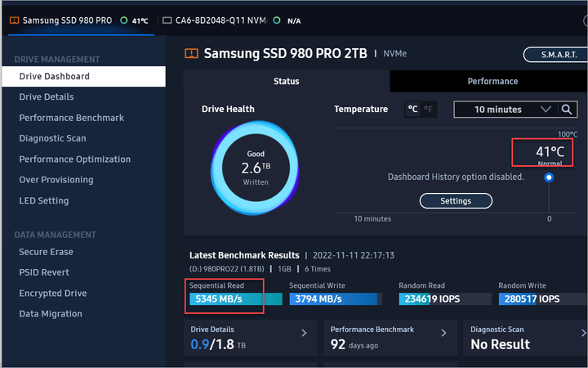
Task: Select Celsius temperature unit
Action: tap(412, 110)
